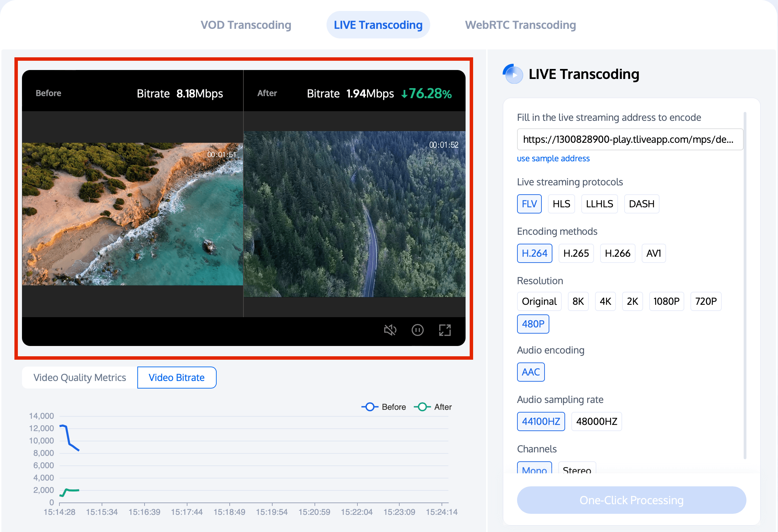Select 1080P resolution option
The image size is (778, 532).
click(667, 301)
